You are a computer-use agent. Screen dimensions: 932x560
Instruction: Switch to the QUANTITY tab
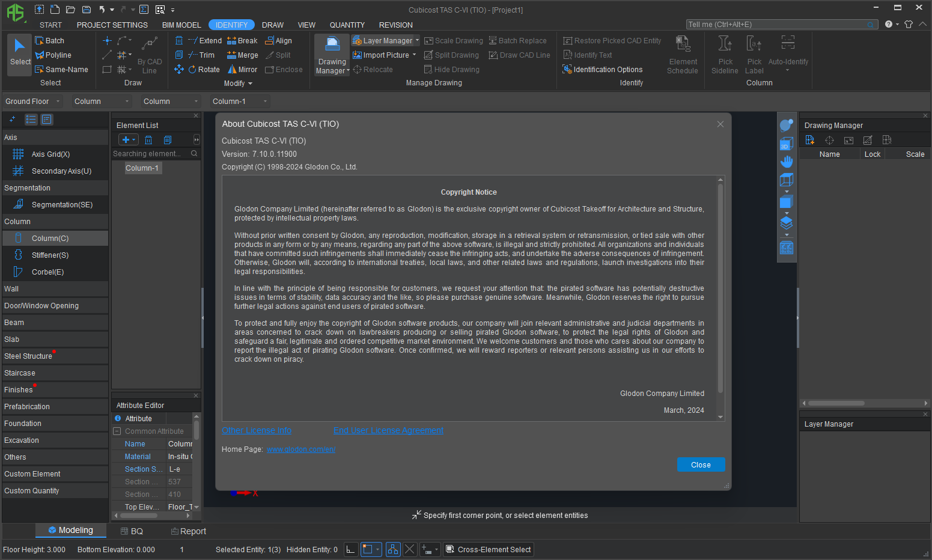[x=347, y=25]
